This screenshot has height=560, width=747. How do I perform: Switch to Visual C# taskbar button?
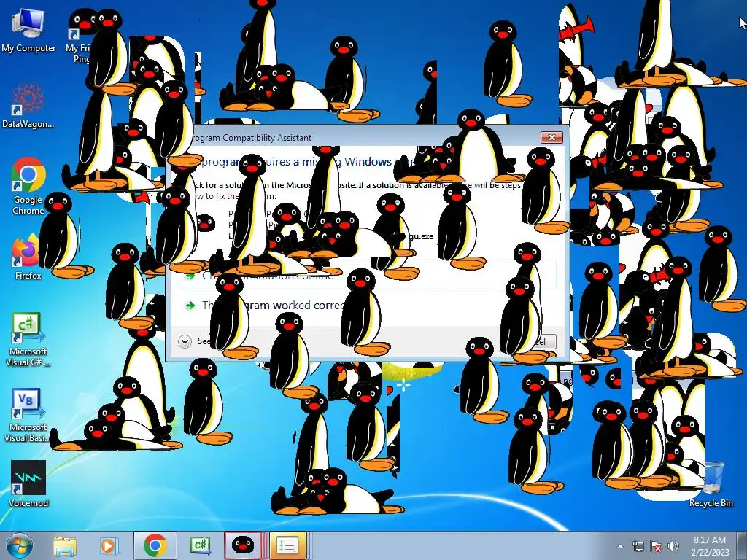(x=200, y=545)
